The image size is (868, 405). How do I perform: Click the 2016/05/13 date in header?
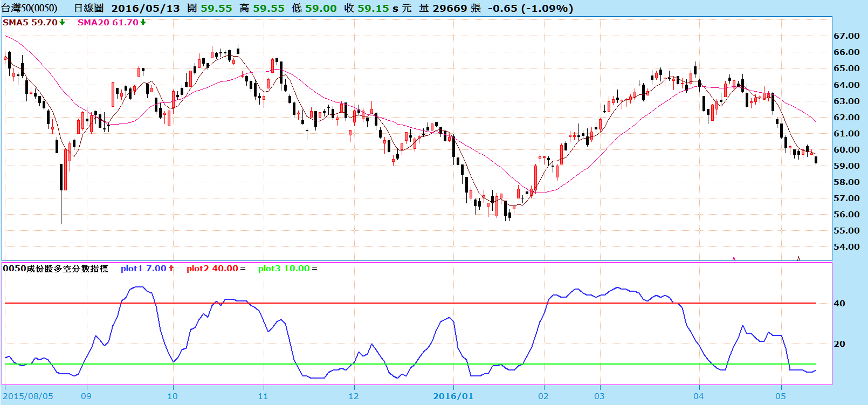point(146,8)
